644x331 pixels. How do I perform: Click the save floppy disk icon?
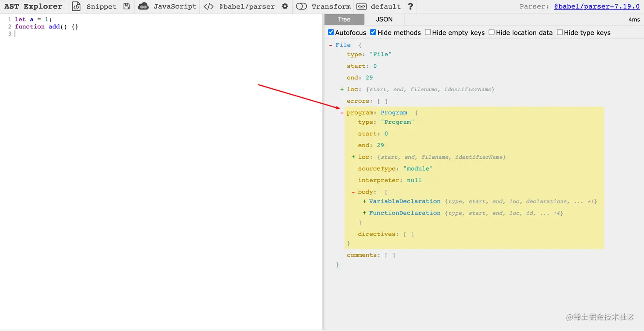pyautogui.click(x=126, y=6)
